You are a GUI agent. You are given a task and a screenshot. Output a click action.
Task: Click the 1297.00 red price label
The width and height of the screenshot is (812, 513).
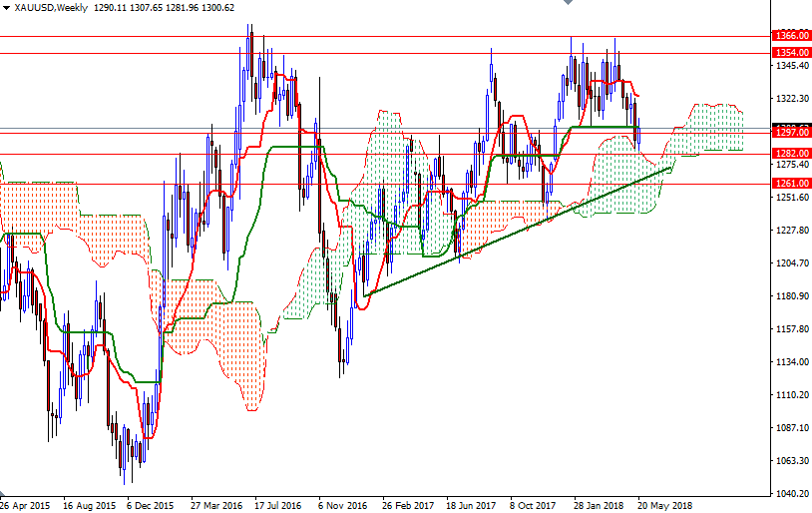[x=791, y=133]
